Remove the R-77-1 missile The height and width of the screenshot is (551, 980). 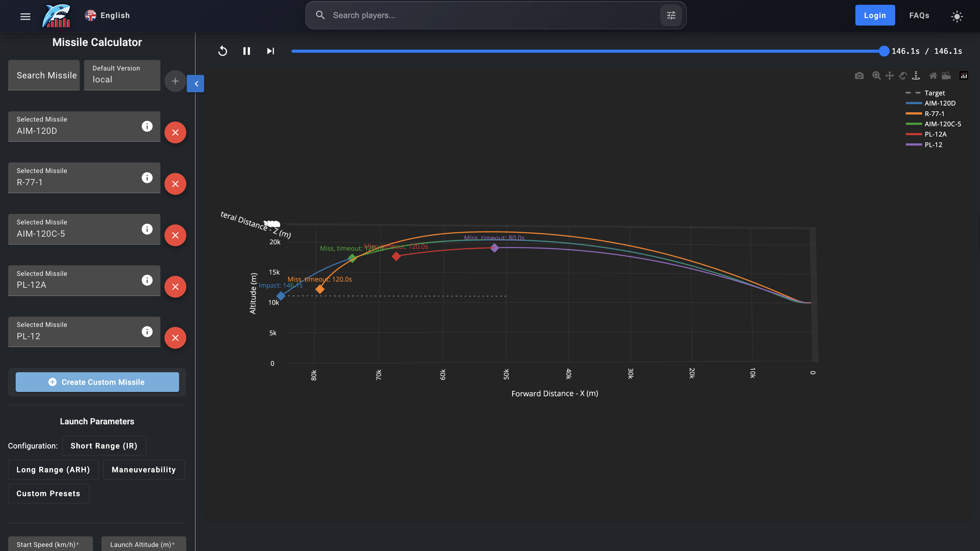pos(175,184)
